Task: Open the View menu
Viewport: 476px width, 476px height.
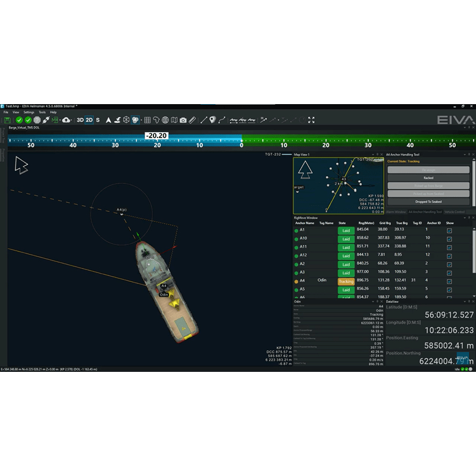Action: pos(16,112)
